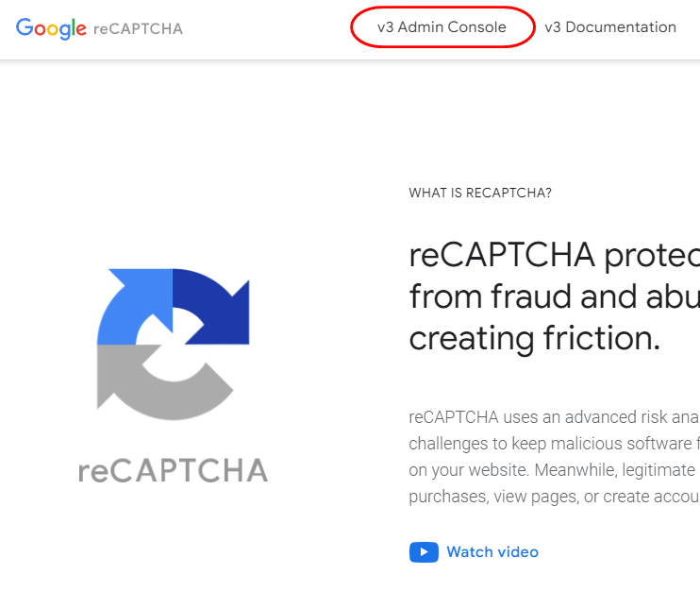
Task: Select the 'WHAT IS RECAPTCHA?' heading
Action: pos(480,193)
